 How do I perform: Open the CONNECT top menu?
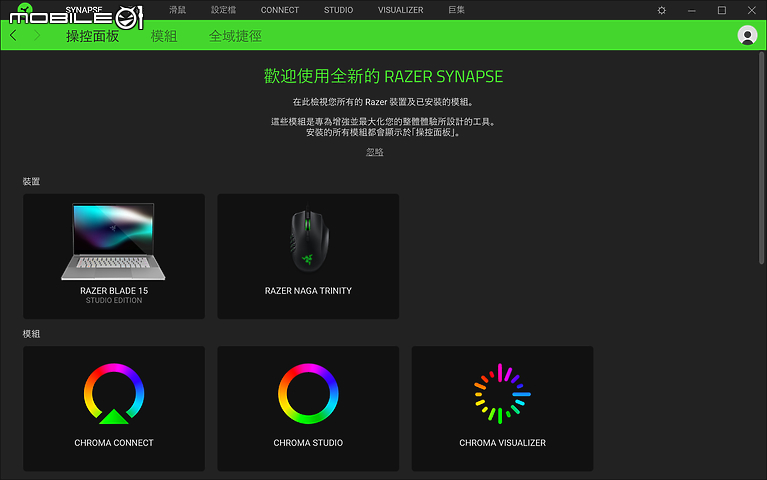(x=279, y=10)
